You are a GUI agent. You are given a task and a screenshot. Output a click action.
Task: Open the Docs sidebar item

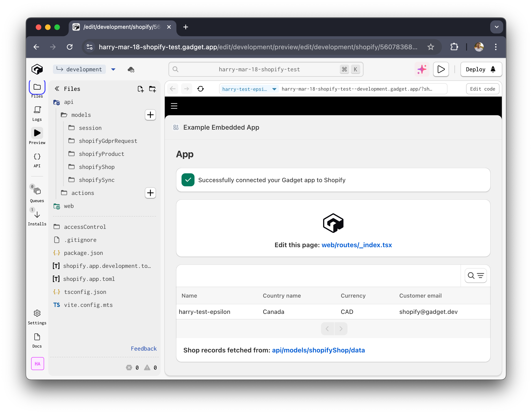point(37,340)
